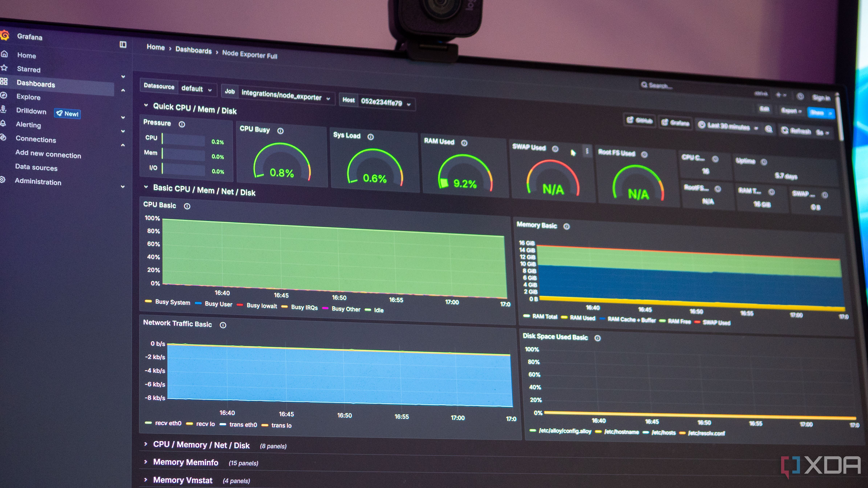The height and width of the screenshot is (488, 868).
Task: Dock the sidebar menu using panel icon
Action: click(123, 44)
